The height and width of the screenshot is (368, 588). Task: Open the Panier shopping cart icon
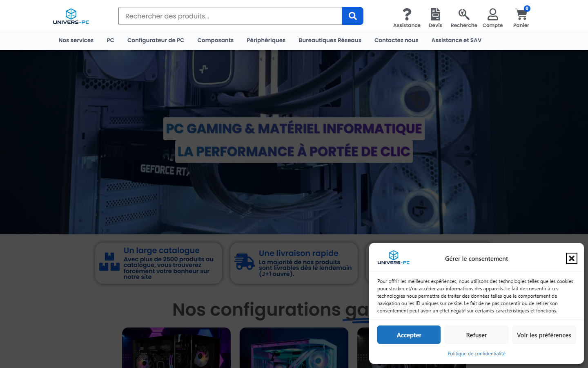point(521,15)
